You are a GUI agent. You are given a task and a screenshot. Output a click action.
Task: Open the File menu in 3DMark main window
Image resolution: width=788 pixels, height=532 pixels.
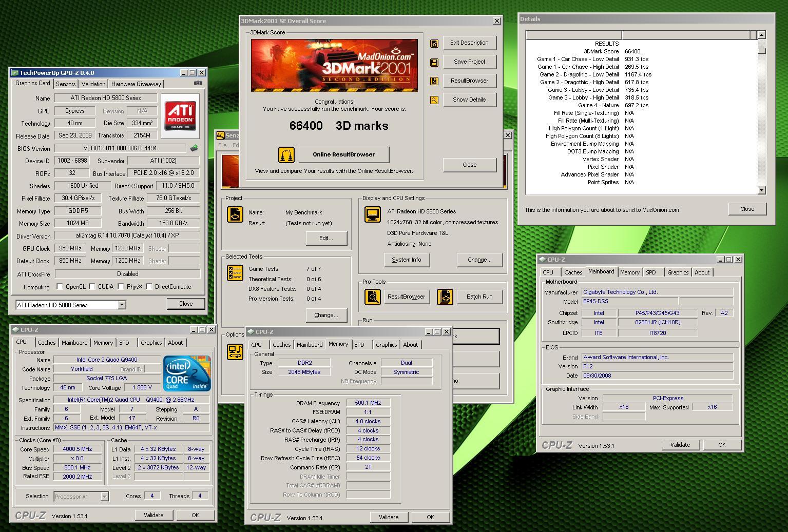pos(222,145)
